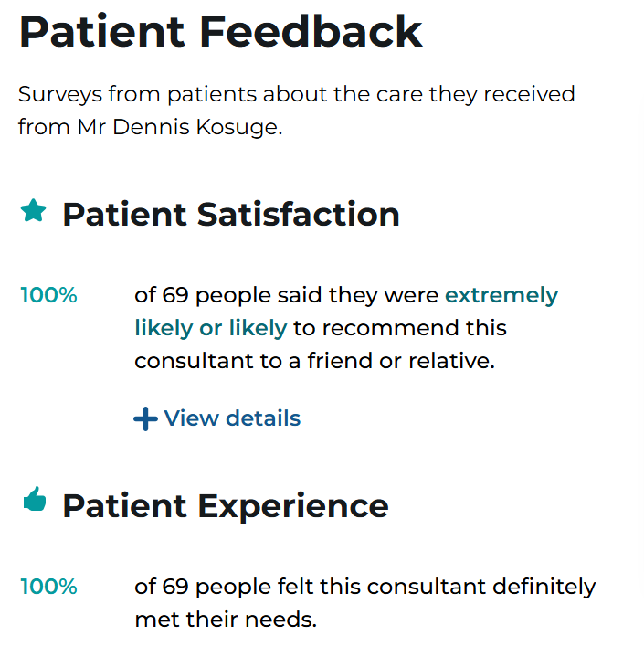Image resolution: width=644 pixels, height=646 pixels.
Task: Click the 'of 69 people said they were' text
Action: click(287, 295)
